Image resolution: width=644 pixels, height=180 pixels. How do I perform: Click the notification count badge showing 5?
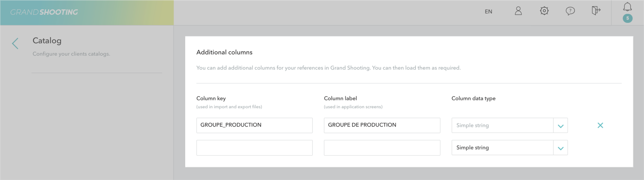(627, 18)
